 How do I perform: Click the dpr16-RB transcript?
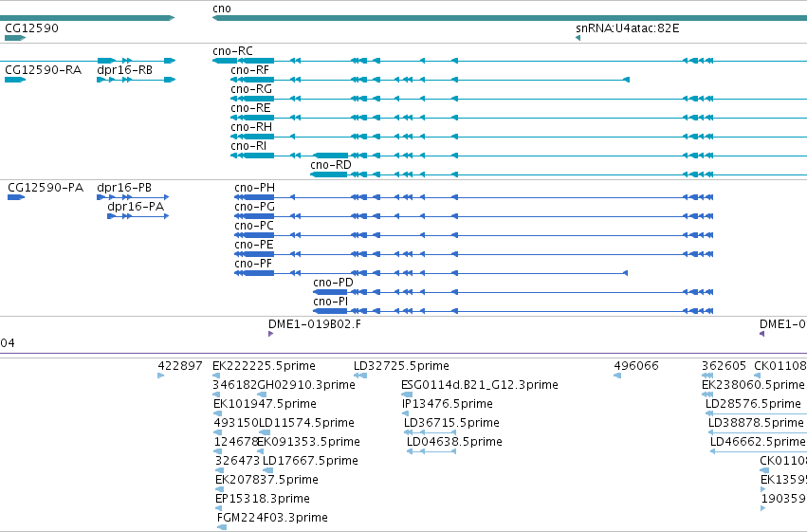pyautogui.click(x=137, y=80)
